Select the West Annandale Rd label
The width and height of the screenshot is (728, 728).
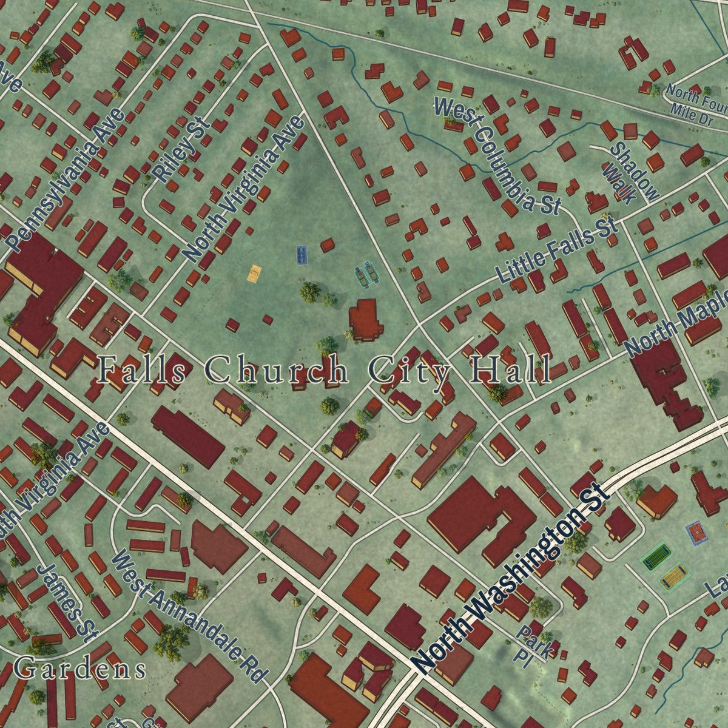(x=190, y=616)
